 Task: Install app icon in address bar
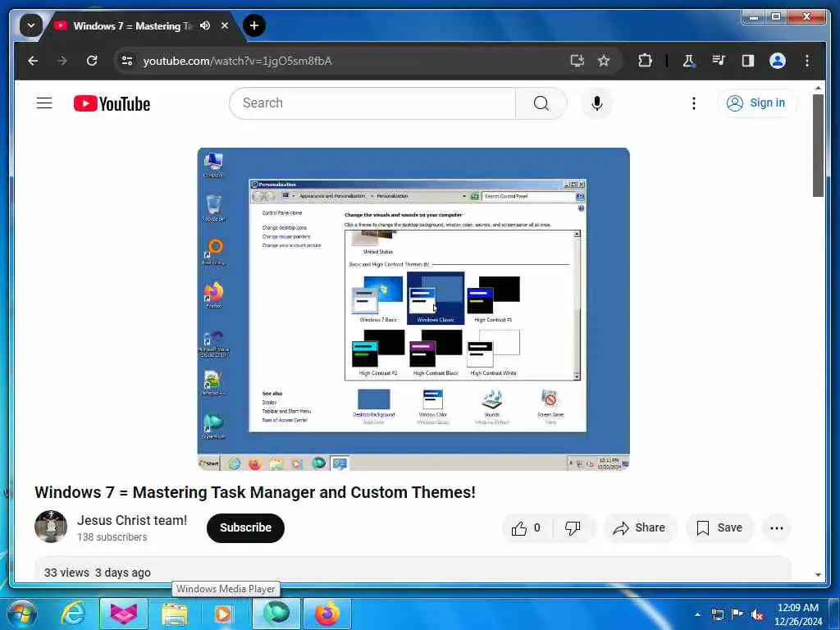(x=577, y=61)
